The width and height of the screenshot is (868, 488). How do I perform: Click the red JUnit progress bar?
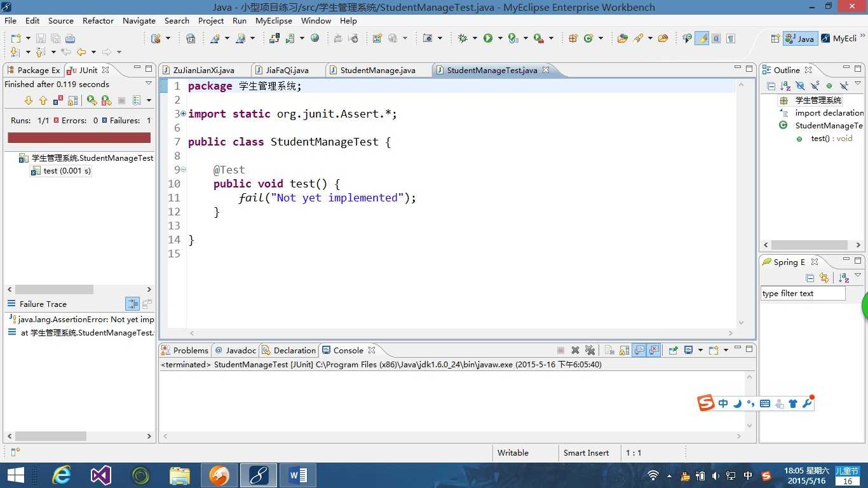79,137
